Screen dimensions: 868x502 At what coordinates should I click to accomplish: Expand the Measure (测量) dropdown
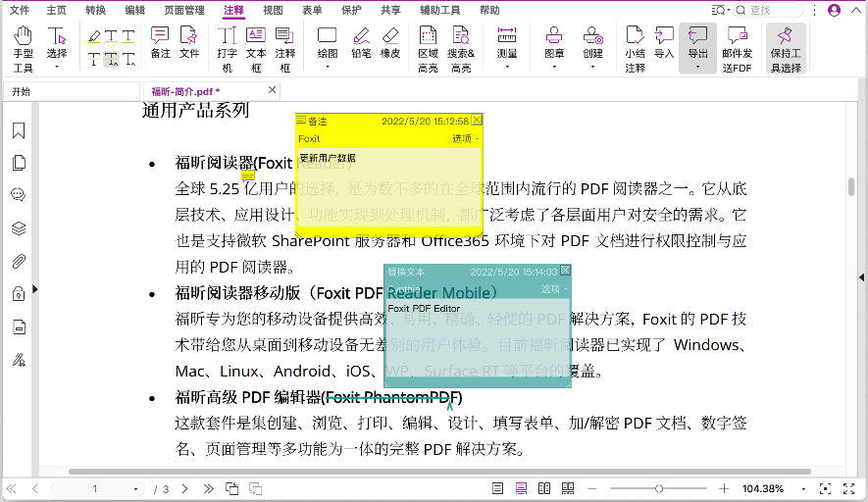pos(507,67)
